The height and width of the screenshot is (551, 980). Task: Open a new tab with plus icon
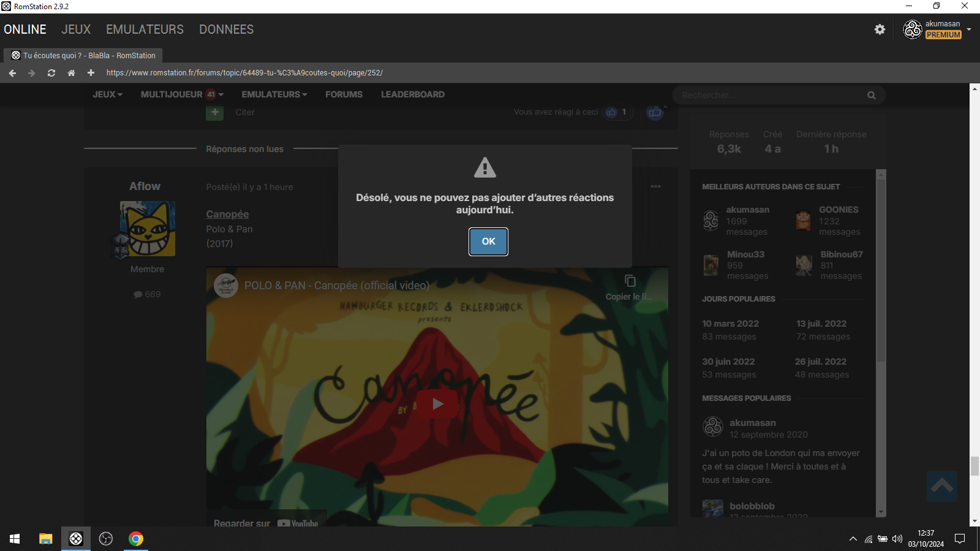pyautogui.click(x=91, y=73)
